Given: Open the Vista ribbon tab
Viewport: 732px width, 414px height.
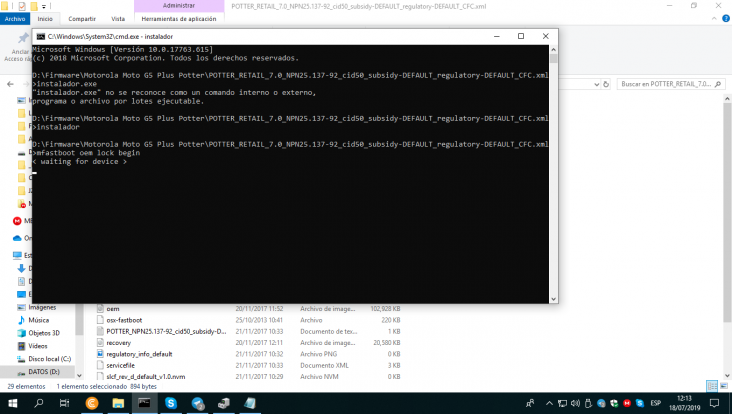Looking at the screenshot, I should (118, 19).
